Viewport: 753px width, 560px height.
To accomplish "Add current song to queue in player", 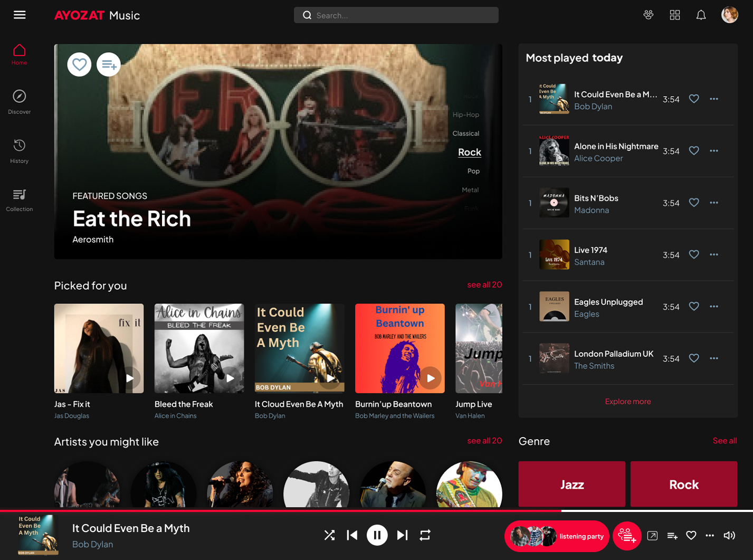I will 672,536.
